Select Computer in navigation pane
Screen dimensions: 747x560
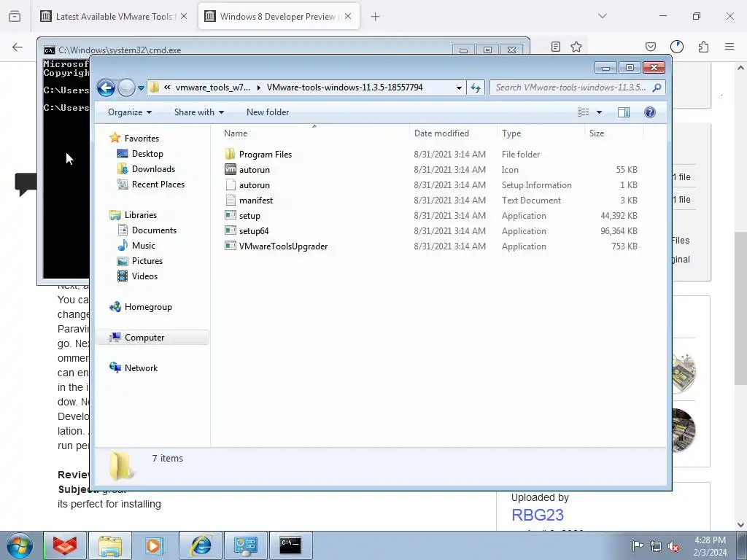tap(152, 337)
